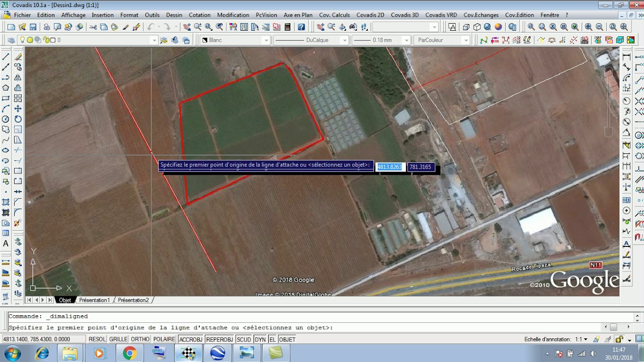
Task: Open the Fichier menu
Action: pos(22,15)
